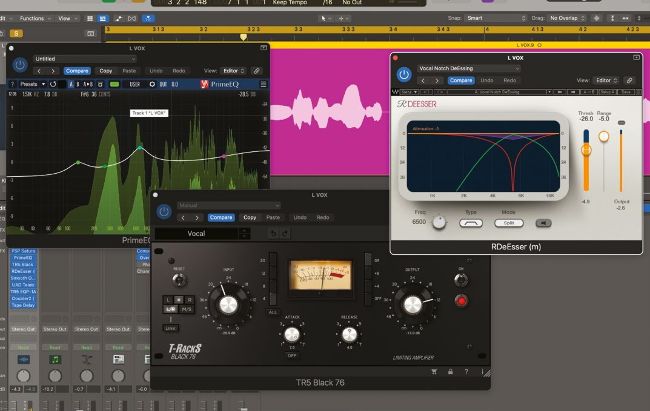Click the shopping cart icon in TR5 Black 76

coord(433,370)
